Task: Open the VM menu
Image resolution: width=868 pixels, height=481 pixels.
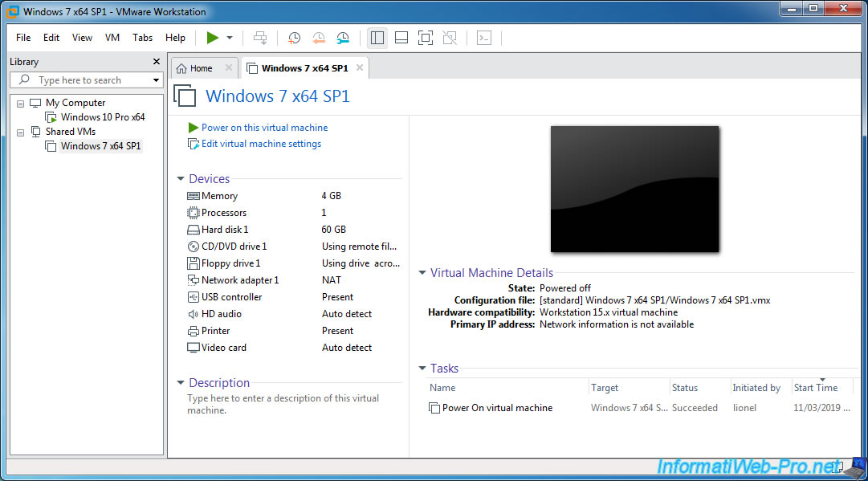Action: [x=112, y=38]
